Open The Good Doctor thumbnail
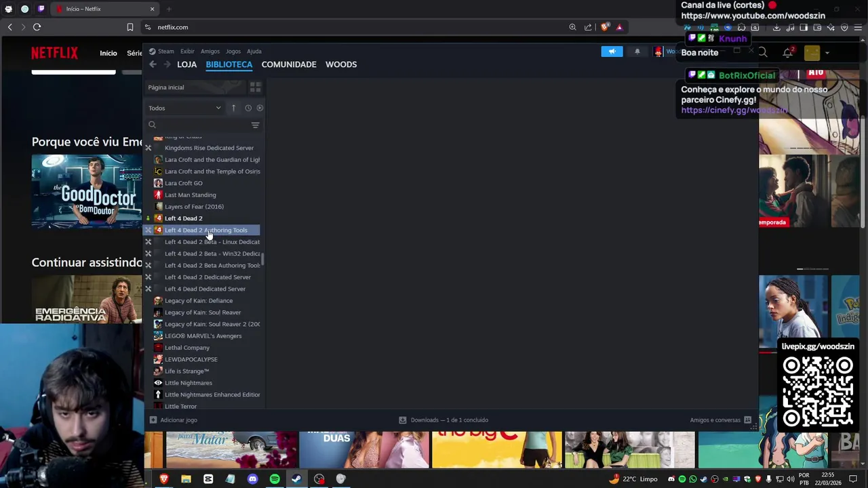This screenshot has width=868, height=488. pos(87,192)
